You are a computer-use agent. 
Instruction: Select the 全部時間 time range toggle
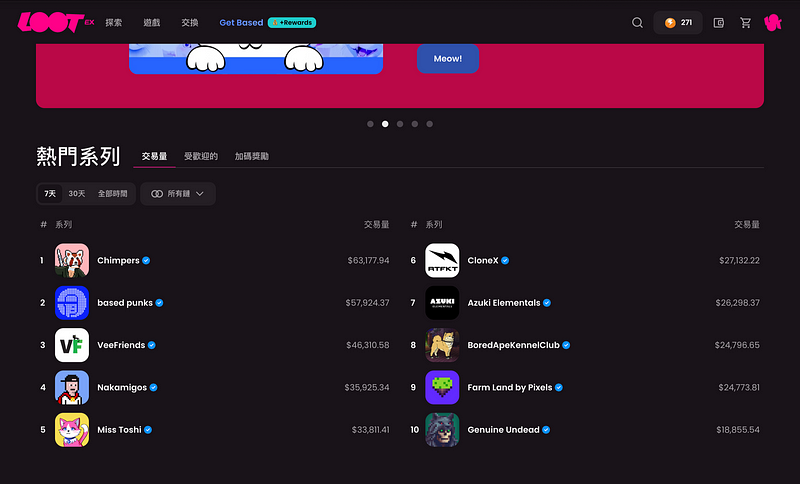(x=113, y=194)
